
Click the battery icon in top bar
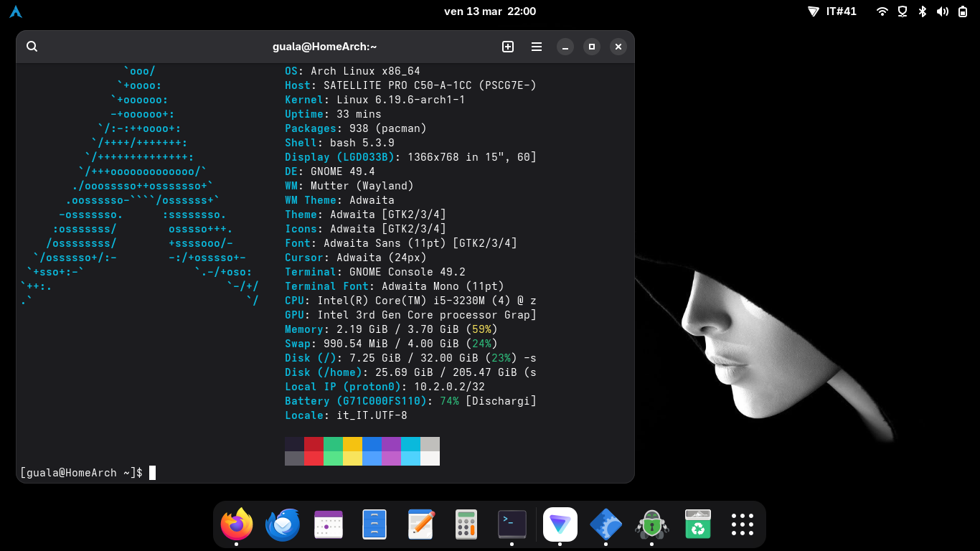[963, 11]
